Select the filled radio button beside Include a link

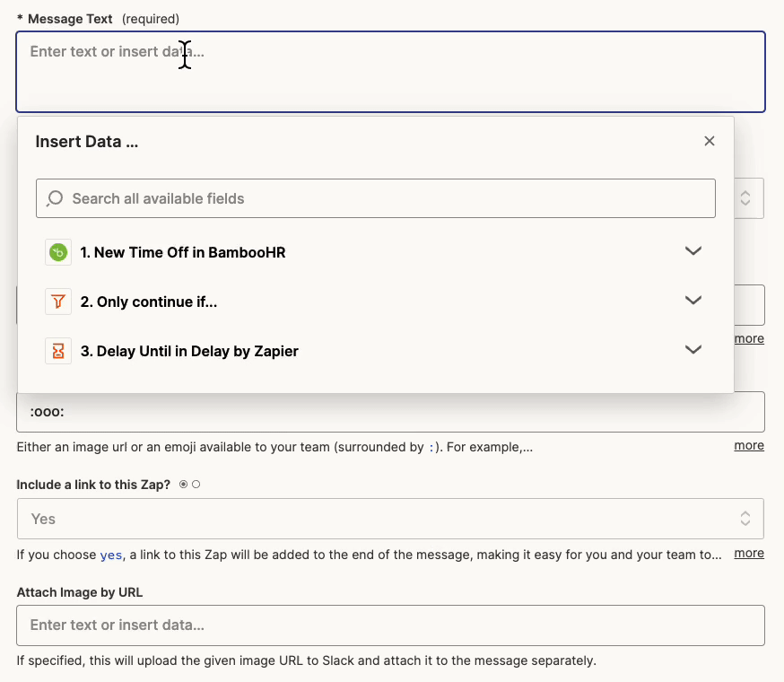[184, 485]
